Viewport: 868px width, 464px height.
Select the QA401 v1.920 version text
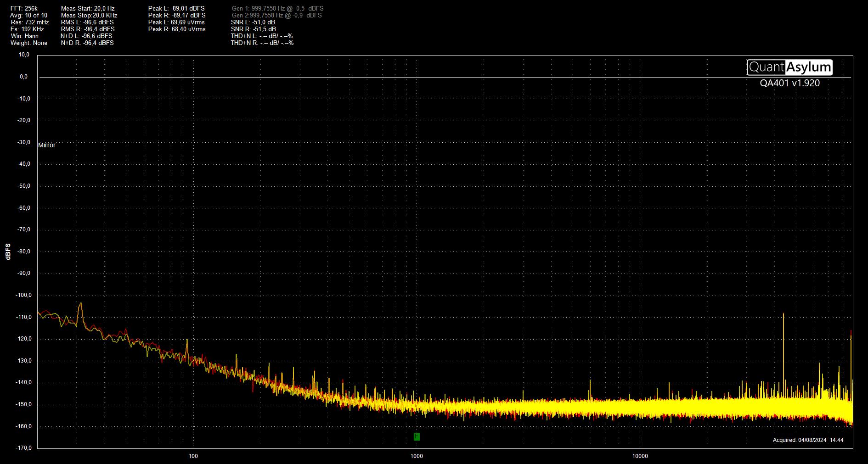point(789,83)
